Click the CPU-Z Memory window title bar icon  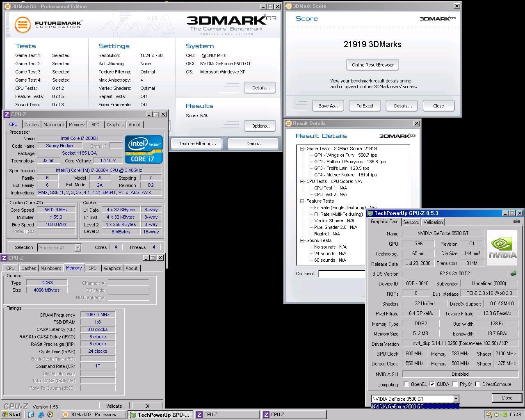(4, 258)
